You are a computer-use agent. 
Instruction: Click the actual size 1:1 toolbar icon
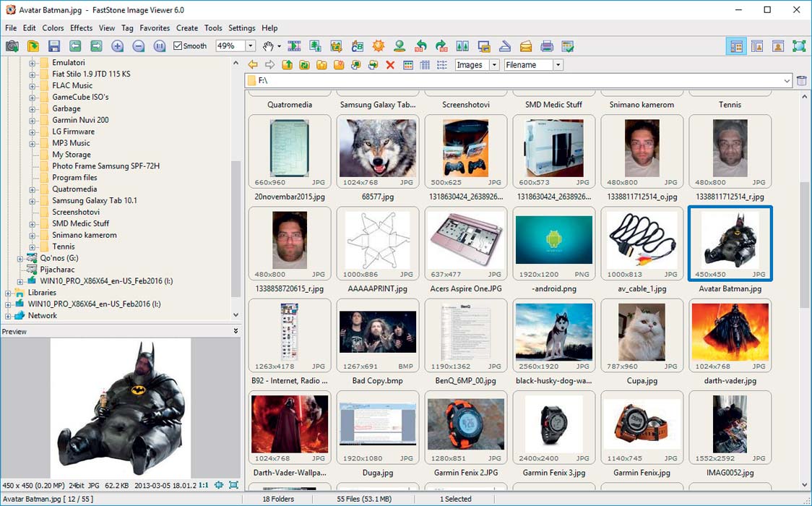pos(160,46)
